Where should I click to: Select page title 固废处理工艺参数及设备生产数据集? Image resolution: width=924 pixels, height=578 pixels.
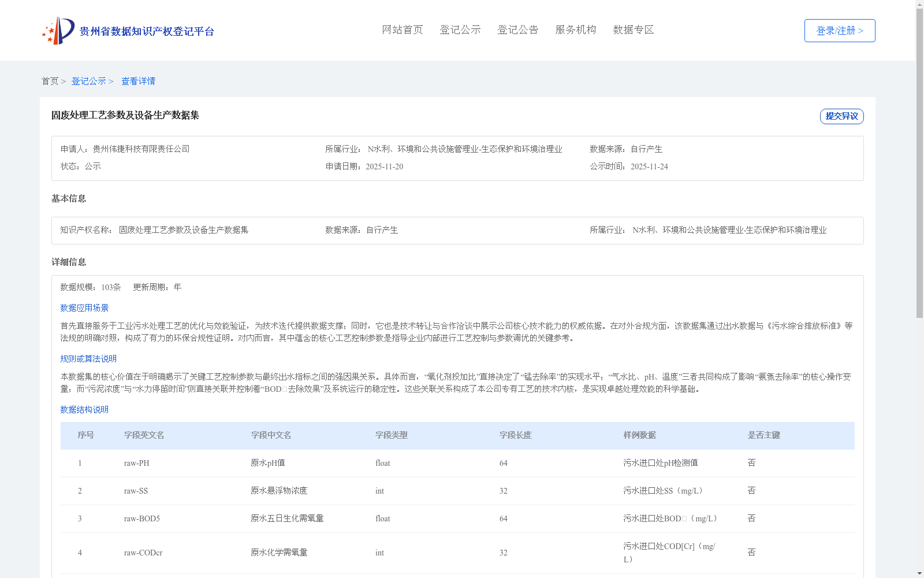click(125, 115)
